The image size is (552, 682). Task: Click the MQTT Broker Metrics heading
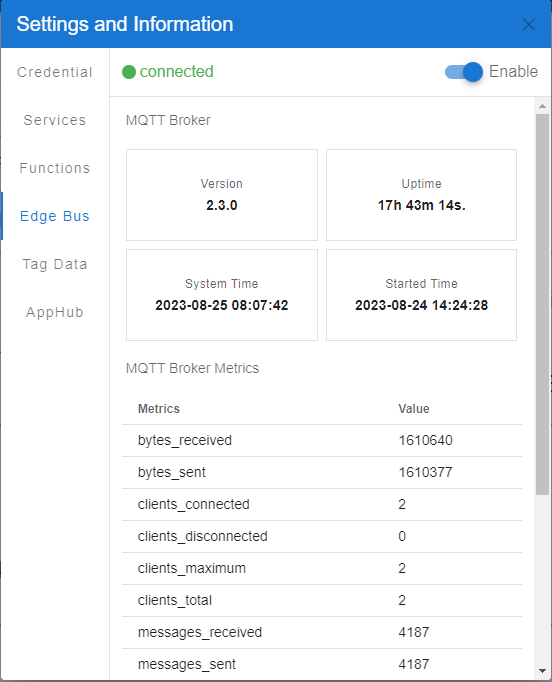point(192,368)
